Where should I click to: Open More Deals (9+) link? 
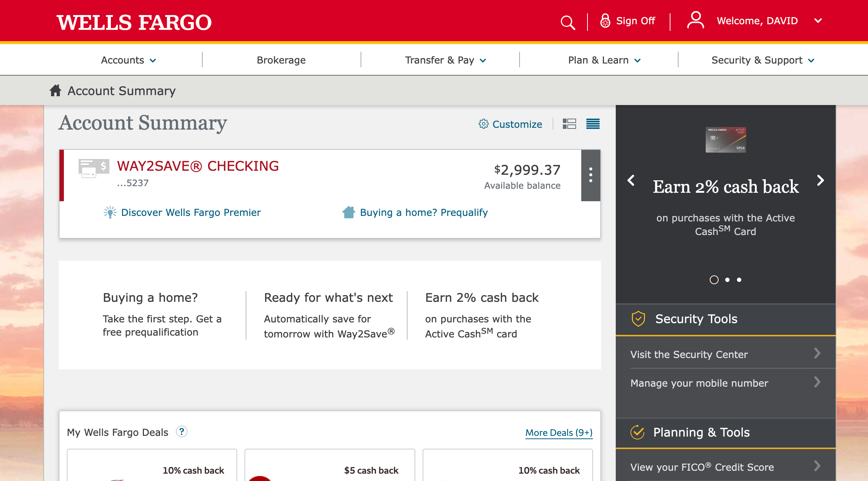coord(559,433)
